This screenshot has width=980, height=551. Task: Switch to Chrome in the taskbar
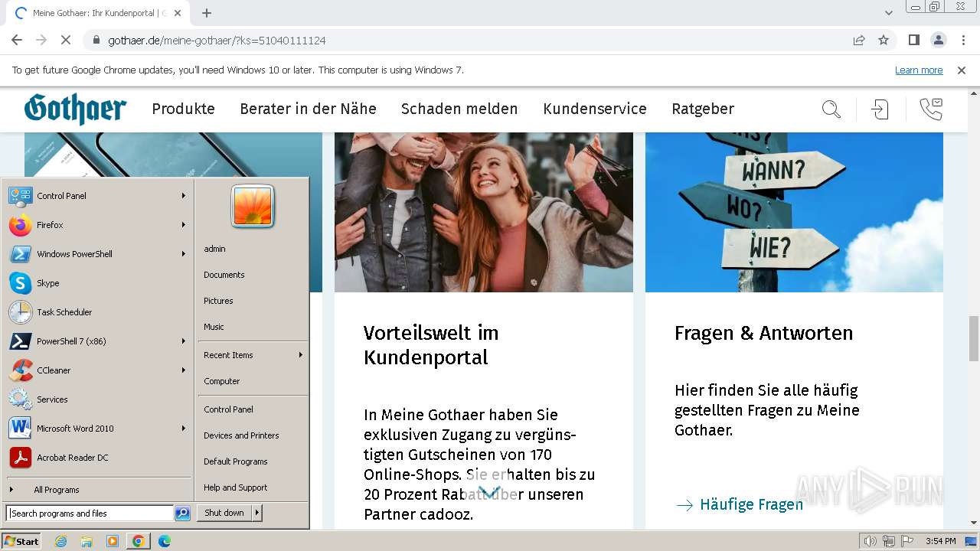point(138,541)
